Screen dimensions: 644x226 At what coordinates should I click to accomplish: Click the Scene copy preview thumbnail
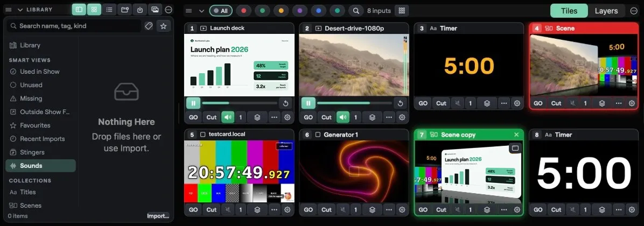click(468, 172)
